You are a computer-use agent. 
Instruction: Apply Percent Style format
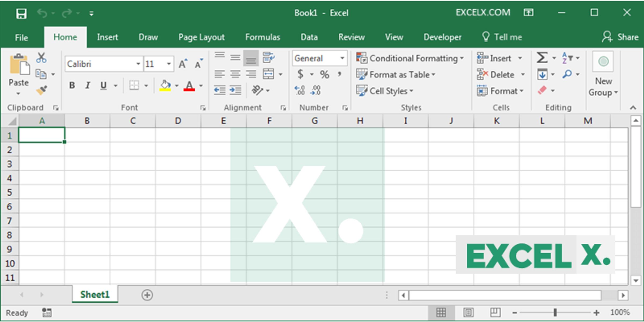pos(324,74)
